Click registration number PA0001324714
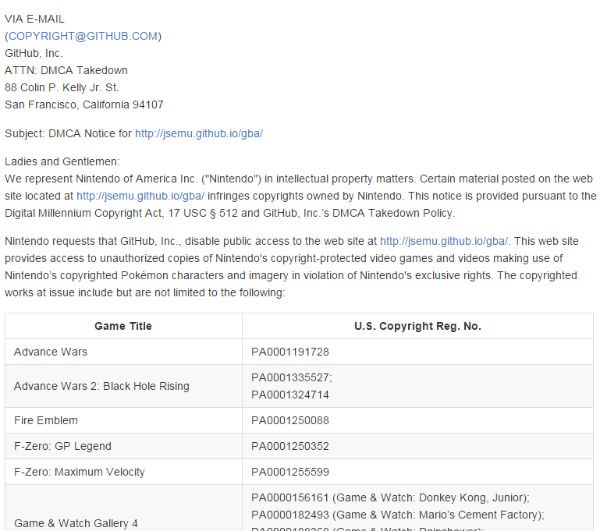 pos(290,394)
